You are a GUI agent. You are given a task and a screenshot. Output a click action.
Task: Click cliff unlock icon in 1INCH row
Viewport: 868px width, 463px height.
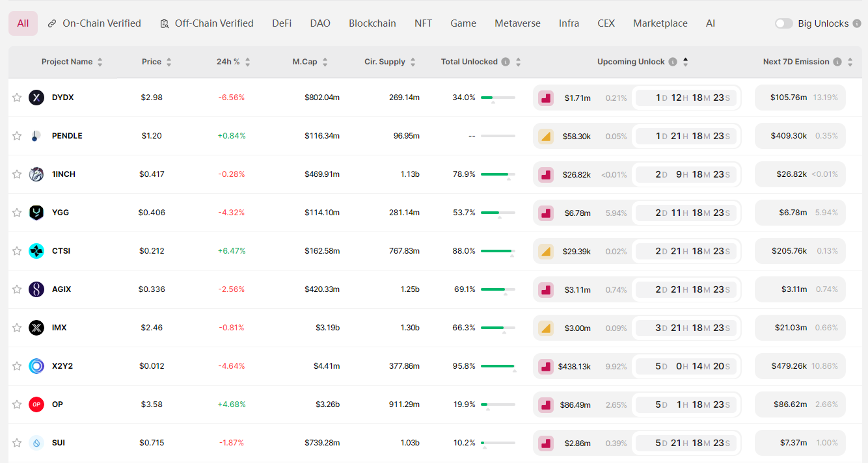pos(546,175)
